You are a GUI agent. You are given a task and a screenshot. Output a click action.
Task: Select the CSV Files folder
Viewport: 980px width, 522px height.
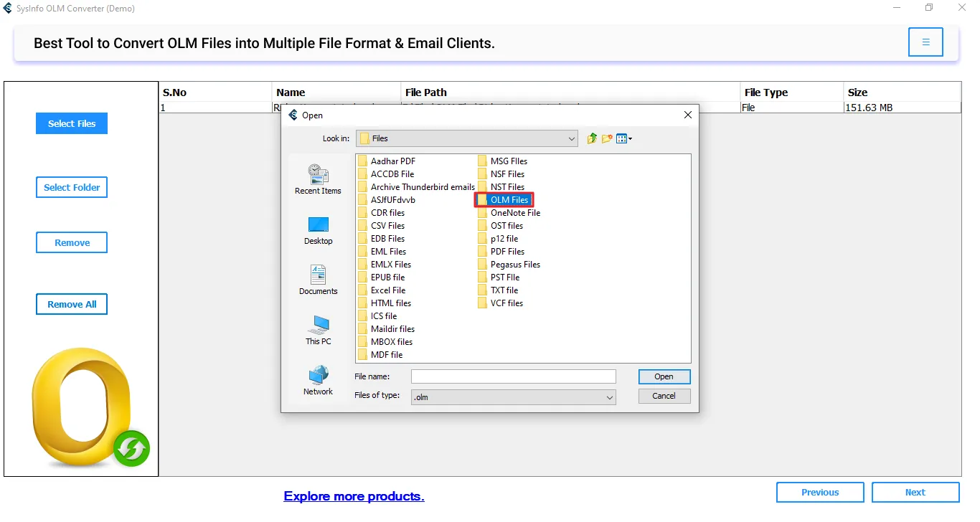tap(382, 226)
